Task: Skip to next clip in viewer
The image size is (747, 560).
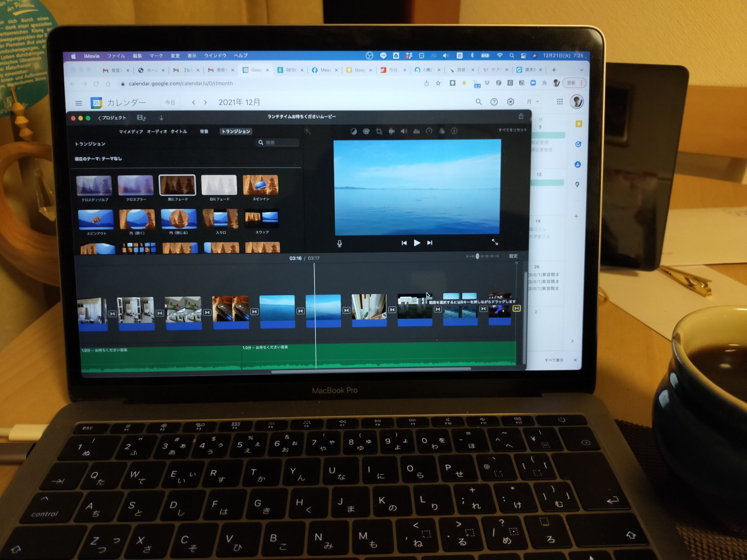Action: click(430, 243)
